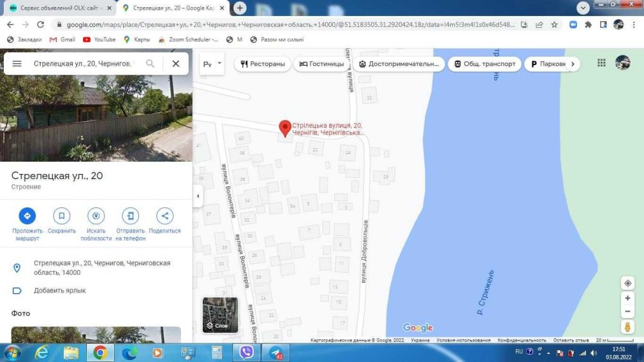644x362 pixels.
Task: Save the place with Сохранить icon
Action: coord(62,216)
